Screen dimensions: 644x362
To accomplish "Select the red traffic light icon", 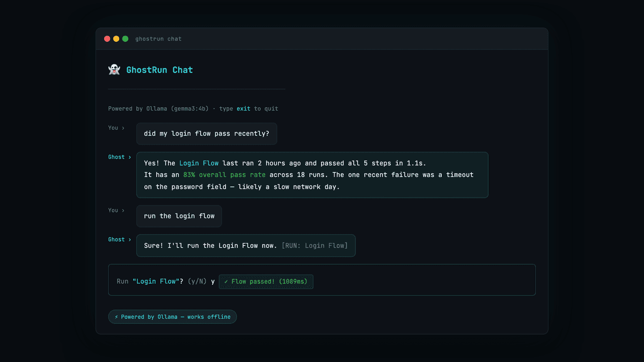I will pyautogui.click(x=107, y=39).
